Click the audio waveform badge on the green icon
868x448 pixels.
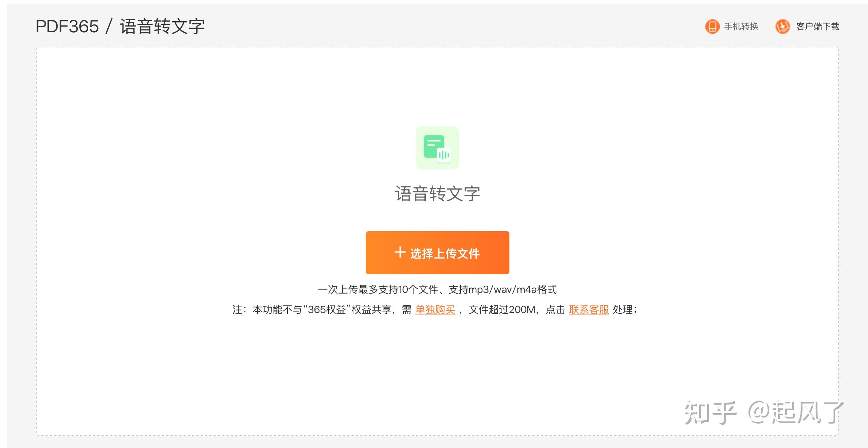point(444,155)
